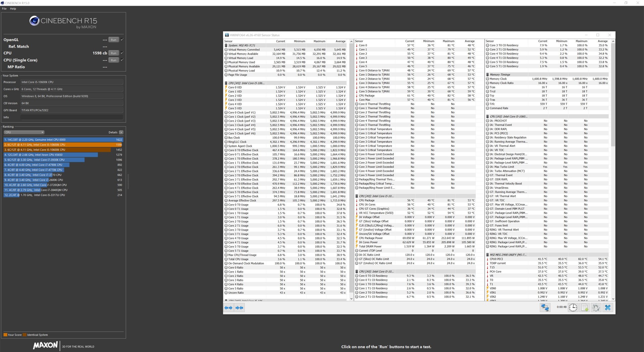Click the collapse-columns double left arrow button in HWiNFO
This screenshot has height=352, width=644.
tap(228, 308)
